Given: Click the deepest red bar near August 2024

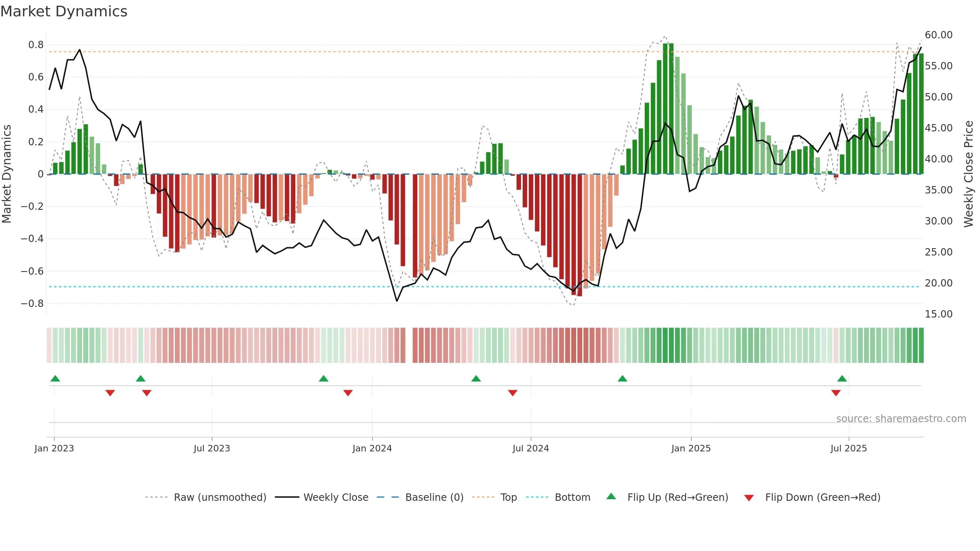Looking at the screenshot, I should point(579,235).
